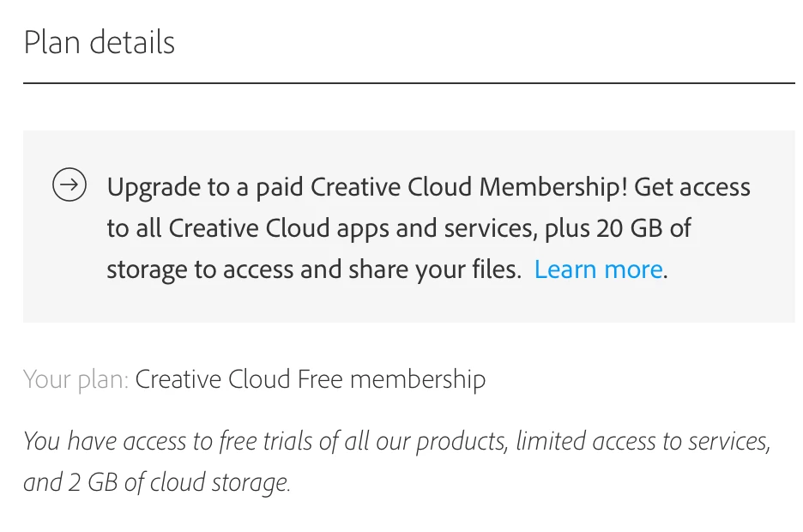The width and height of the screenshot is (803, 532).
Task: Click the apps and services phrase
Action: tap(437, 228)
